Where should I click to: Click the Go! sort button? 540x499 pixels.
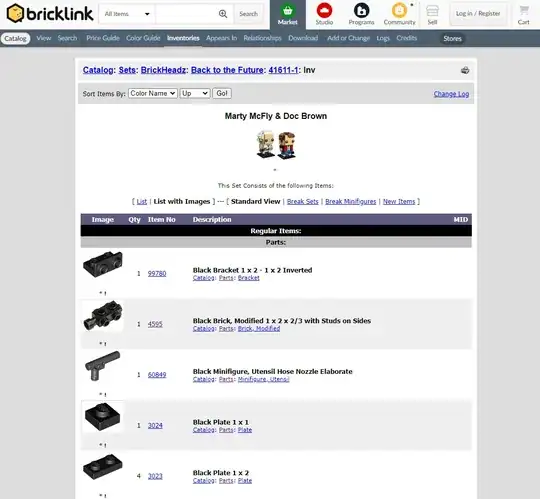pos(222,93)
